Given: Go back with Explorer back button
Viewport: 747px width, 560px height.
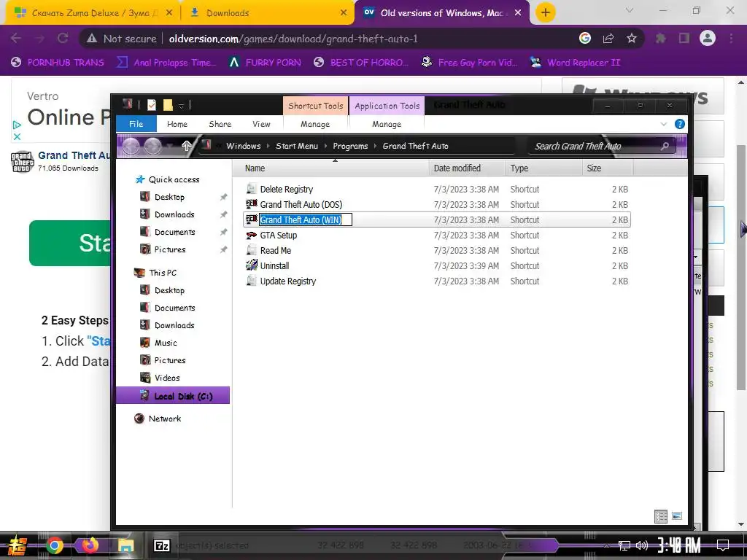Looking at the screenshot, I should tap(131, 146).
